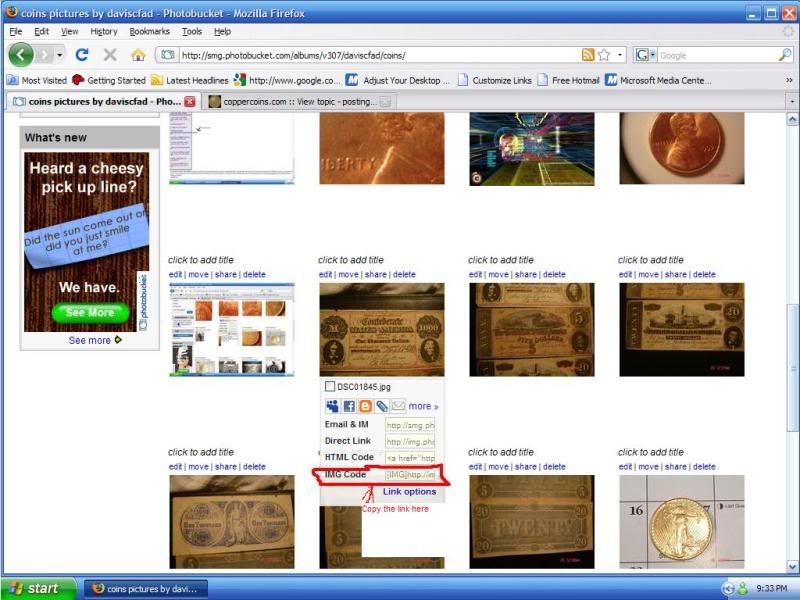Click the photobucket URL address field
Viewport: 800px width, 600px height.
(x=380, y=55)
